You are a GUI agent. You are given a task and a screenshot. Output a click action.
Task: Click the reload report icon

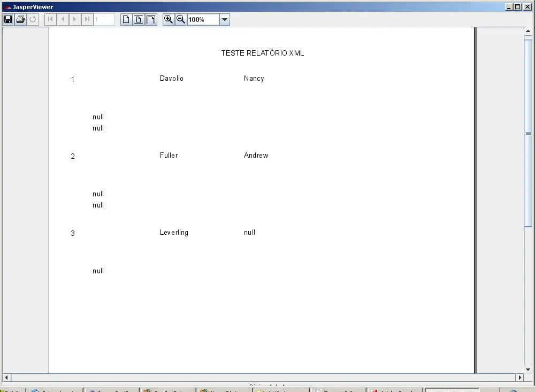click(x=33, y=19)
